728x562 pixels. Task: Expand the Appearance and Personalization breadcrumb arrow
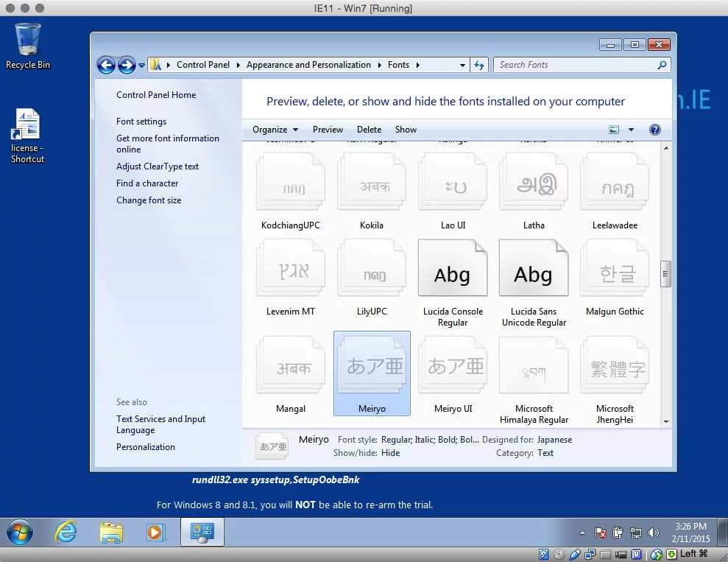pos(379,65)
